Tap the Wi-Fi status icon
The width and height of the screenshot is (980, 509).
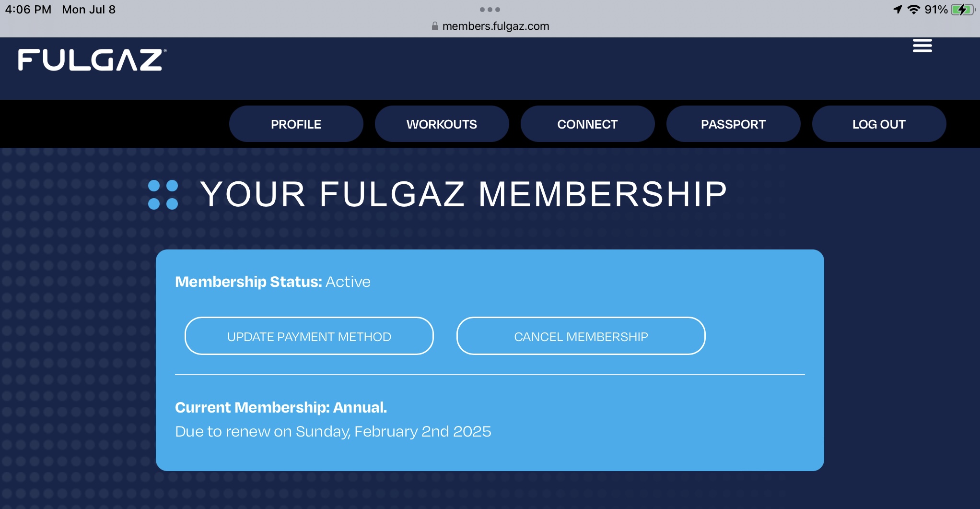914,10
